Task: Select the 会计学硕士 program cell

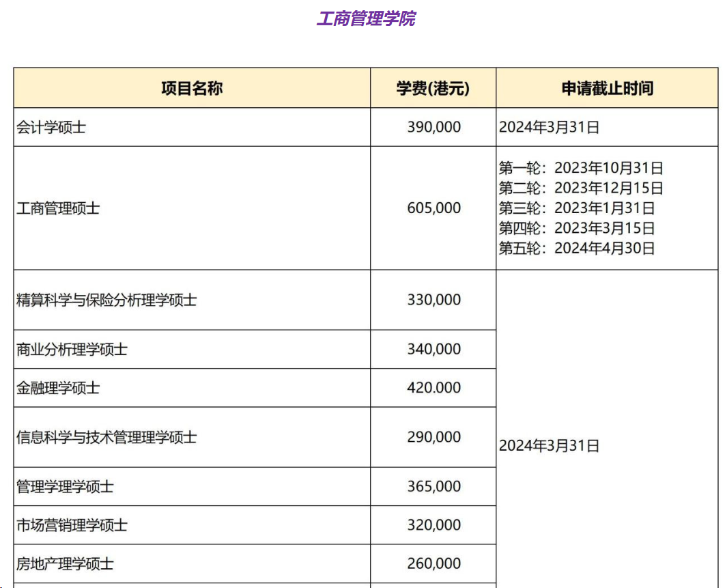Action: 51,127
